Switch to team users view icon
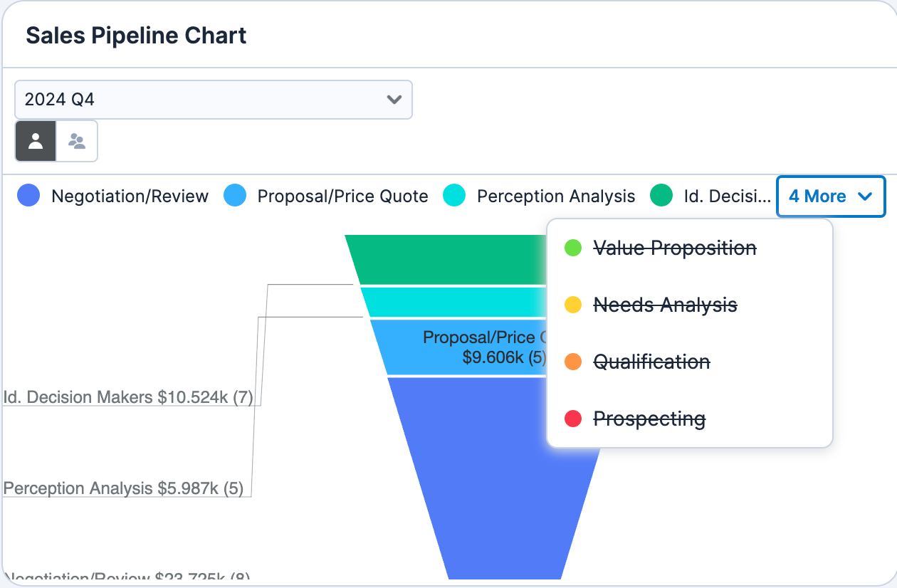Viewport: 897px width, 588px height. coord(77,141)
